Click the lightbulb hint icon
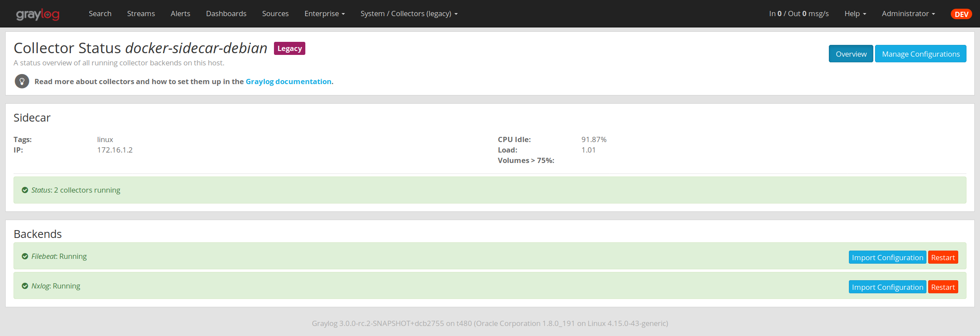This screenshot has width=980, height=336. [x=22, y=81]
